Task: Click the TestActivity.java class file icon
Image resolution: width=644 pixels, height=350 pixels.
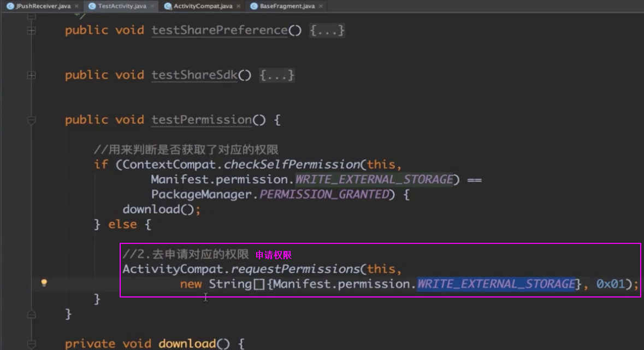Action: 92,6
